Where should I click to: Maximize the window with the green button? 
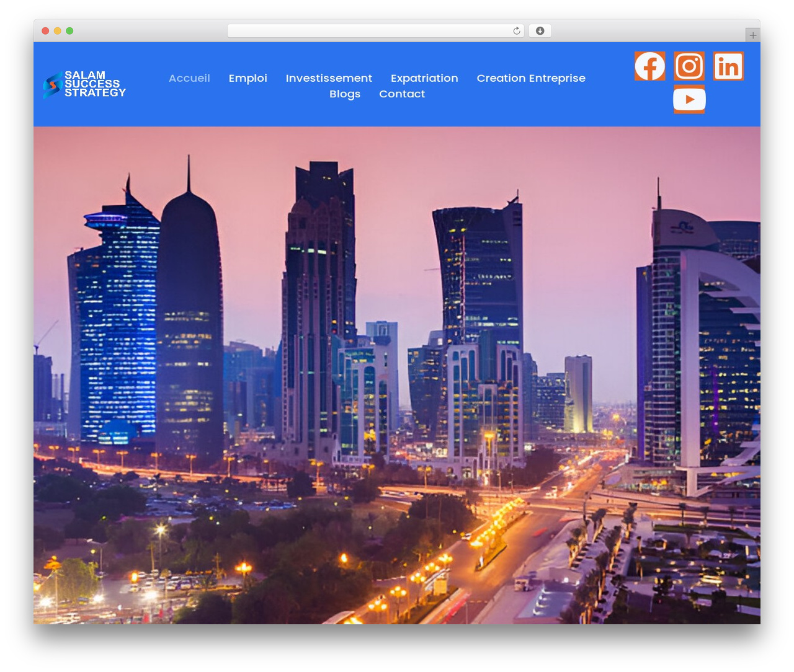[69, 31]
